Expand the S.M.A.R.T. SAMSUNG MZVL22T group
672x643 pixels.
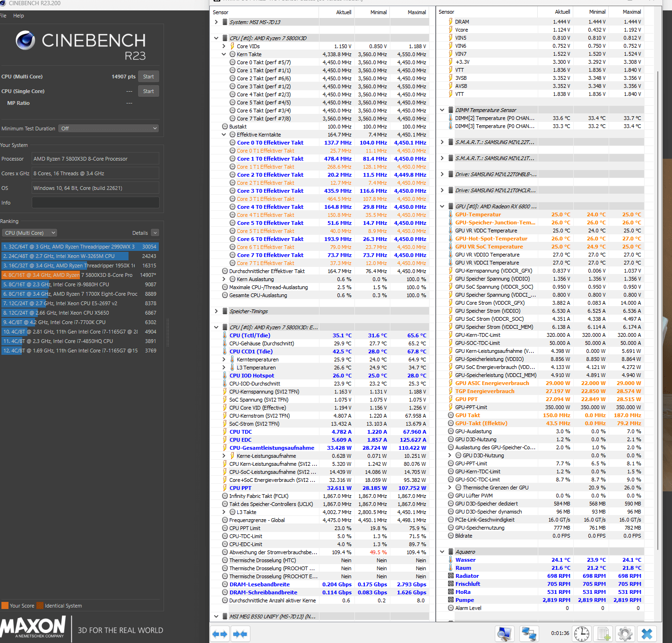(442, 142)
